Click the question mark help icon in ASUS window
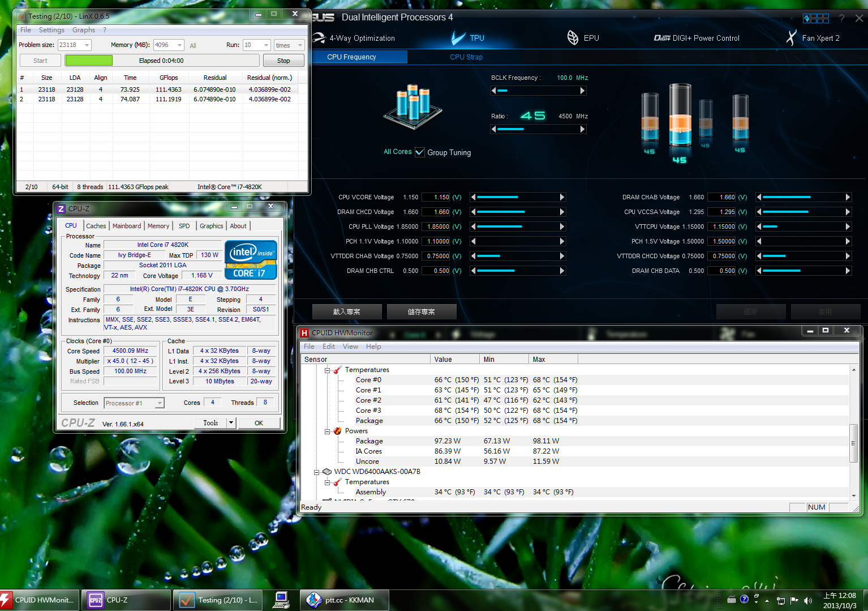 (841, 18)
